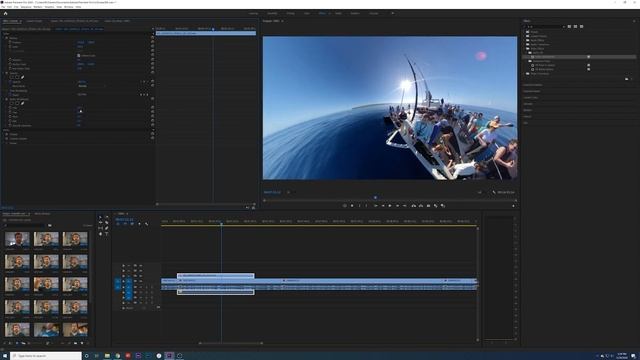
Task: Click the 32-bit Color filter icon in Effects panel
Action: [575, 27]
